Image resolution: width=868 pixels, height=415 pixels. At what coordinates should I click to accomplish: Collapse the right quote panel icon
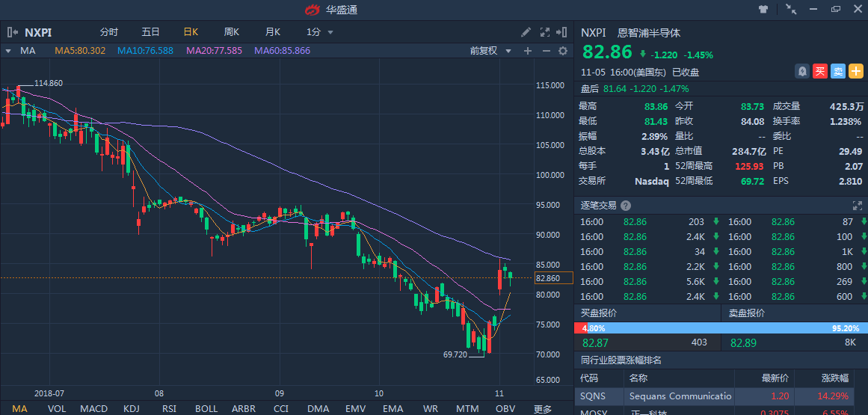tap(562, 32)
